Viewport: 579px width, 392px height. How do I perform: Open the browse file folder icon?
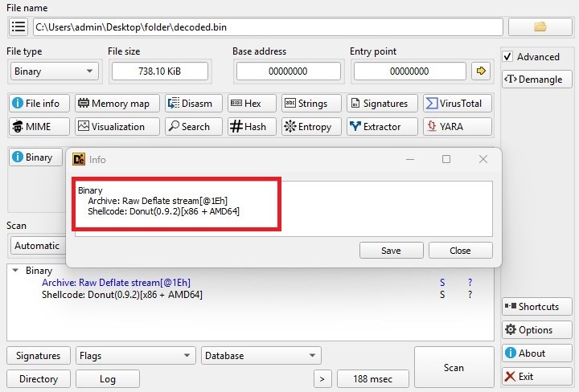pos(540,27)
